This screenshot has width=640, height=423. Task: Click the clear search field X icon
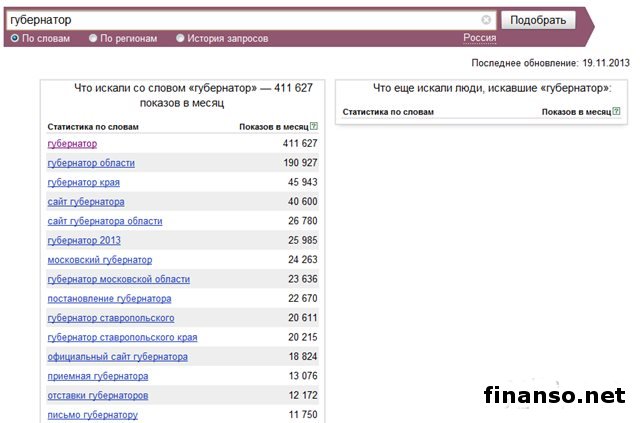pyautogui.click(x=486, y=20)
